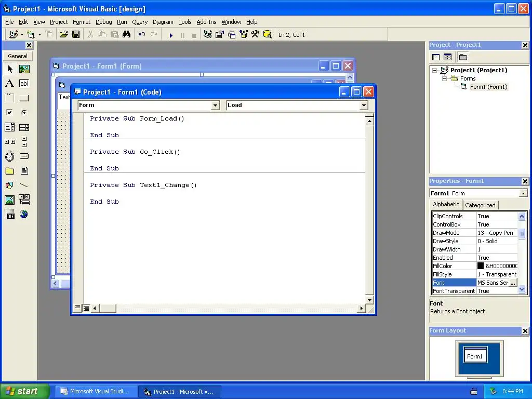Switch to Microsoft Visual Studio taskbar item
The image size is (532, 399).
96,391
